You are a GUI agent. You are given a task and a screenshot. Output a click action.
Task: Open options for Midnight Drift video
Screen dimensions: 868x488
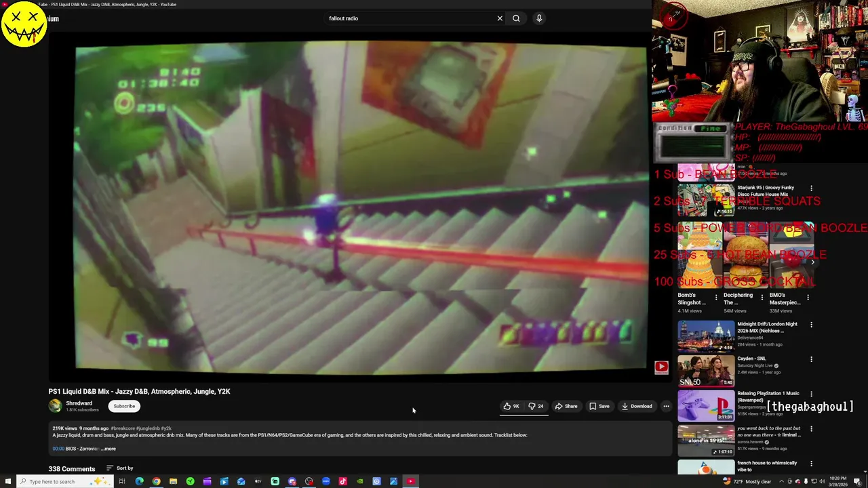811,325
